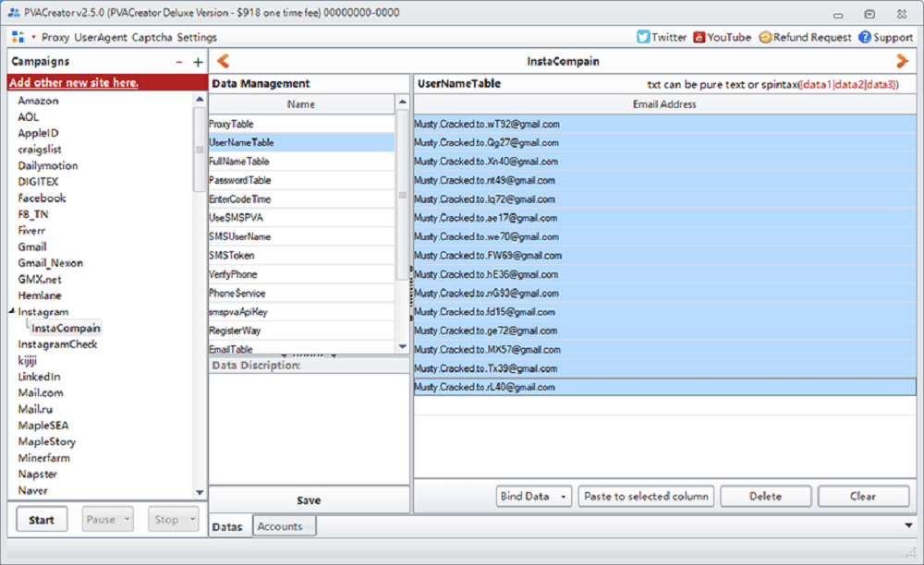Click the Email Address column header
Image resolution: width=924 pixels, height=565 pixels.
point(664,104)
